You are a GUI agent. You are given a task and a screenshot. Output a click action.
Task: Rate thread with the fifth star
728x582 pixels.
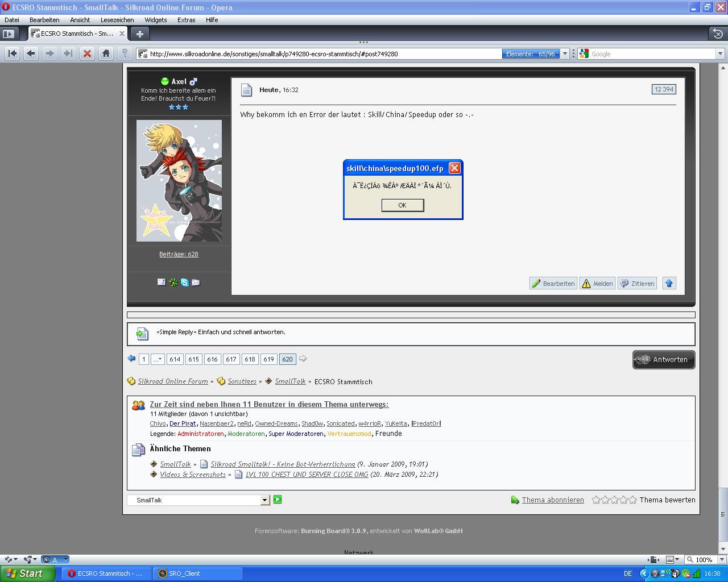632,500
